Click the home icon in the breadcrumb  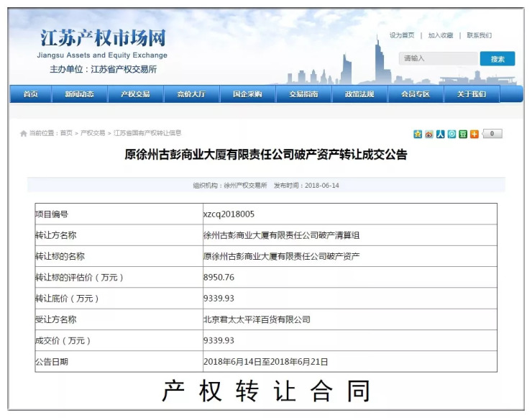point(24,133)
